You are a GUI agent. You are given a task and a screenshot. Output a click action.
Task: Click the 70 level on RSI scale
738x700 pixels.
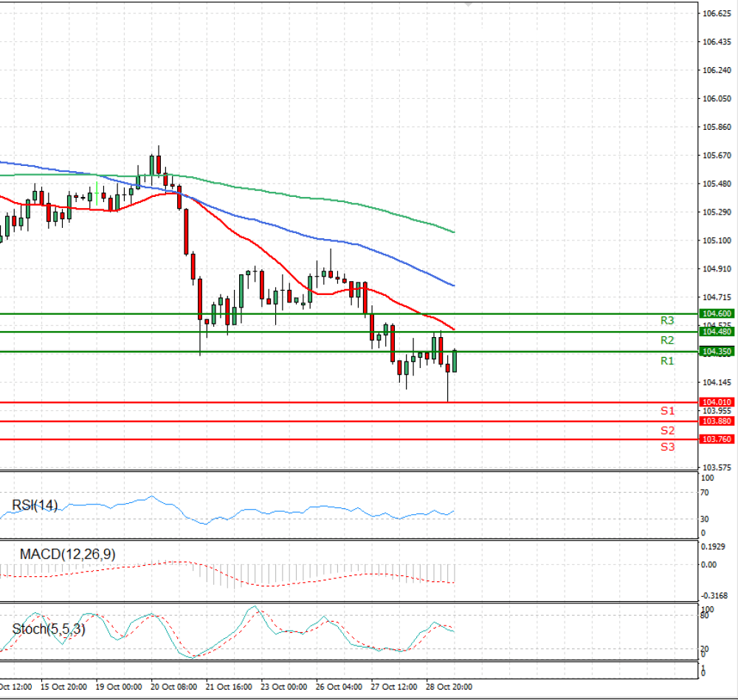coord(705,493)
